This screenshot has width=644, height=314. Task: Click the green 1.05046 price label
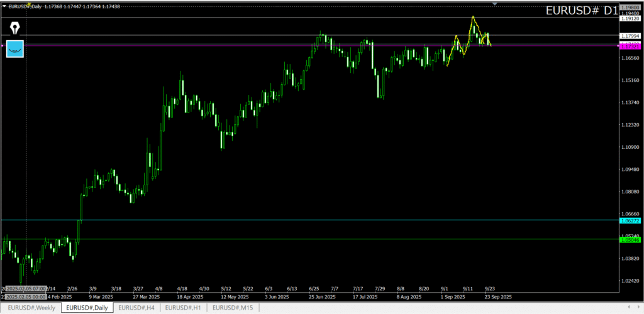tap(630, 240)
